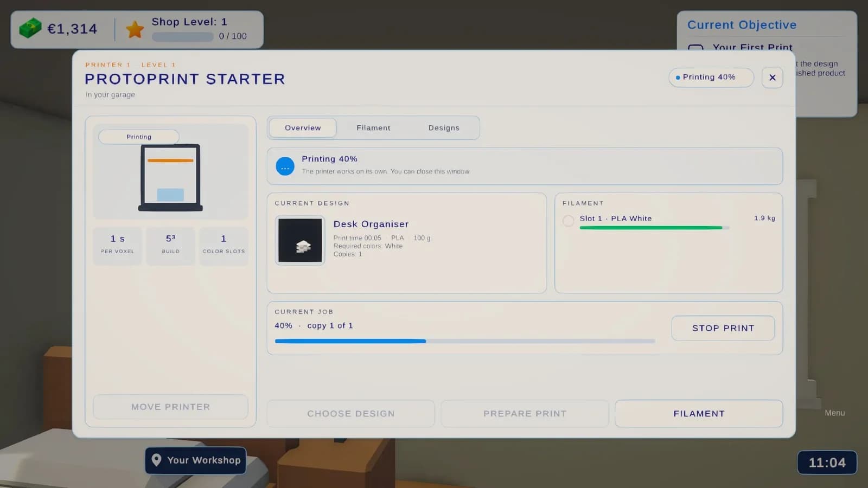Click the Desk Organiser design name

tap(371, 224)
